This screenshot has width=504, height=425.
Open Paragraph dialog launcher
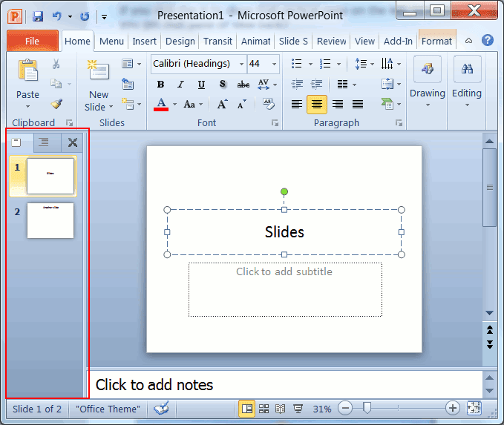(x=399, y=122)
